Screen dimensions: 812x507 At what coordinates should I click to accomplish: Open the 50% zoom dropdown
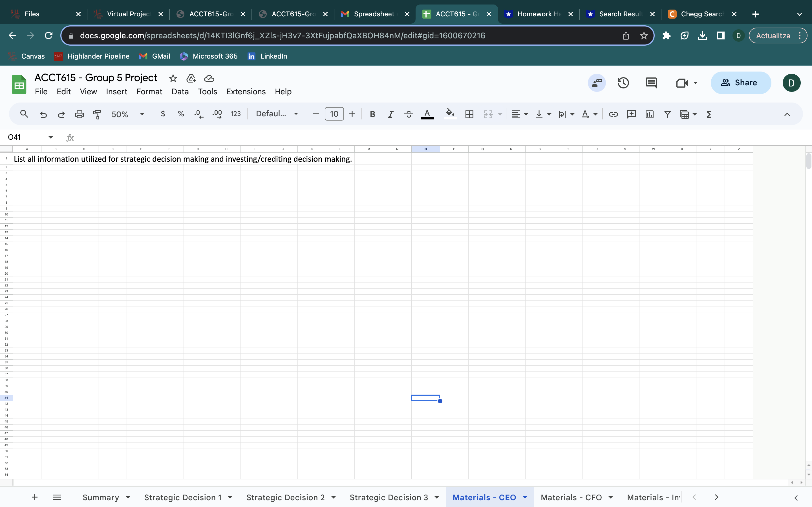[x=127, y=114]
